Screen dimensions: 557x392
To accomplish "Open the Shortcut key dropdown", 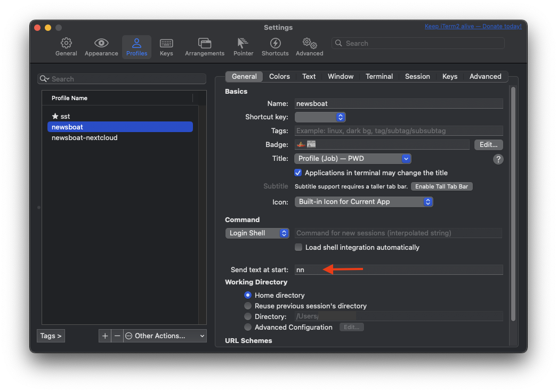I will coord(320,117).
